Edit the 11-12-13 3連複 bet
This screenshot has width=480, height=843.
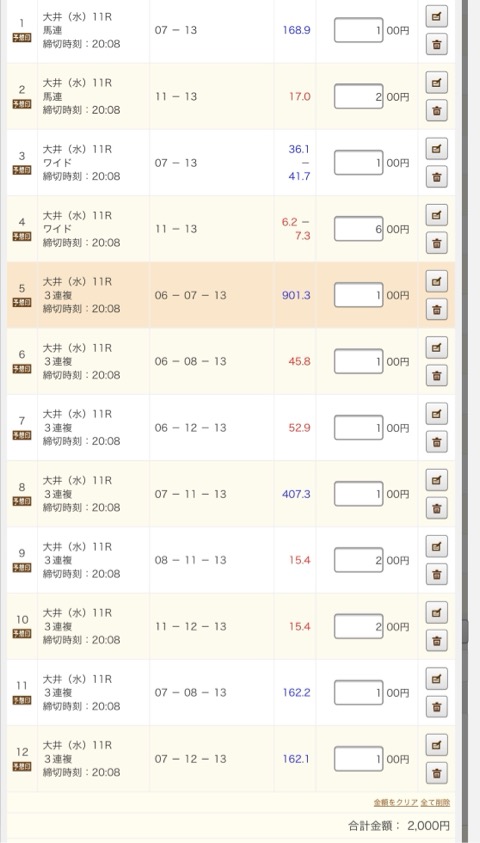[x=436, y=612]
